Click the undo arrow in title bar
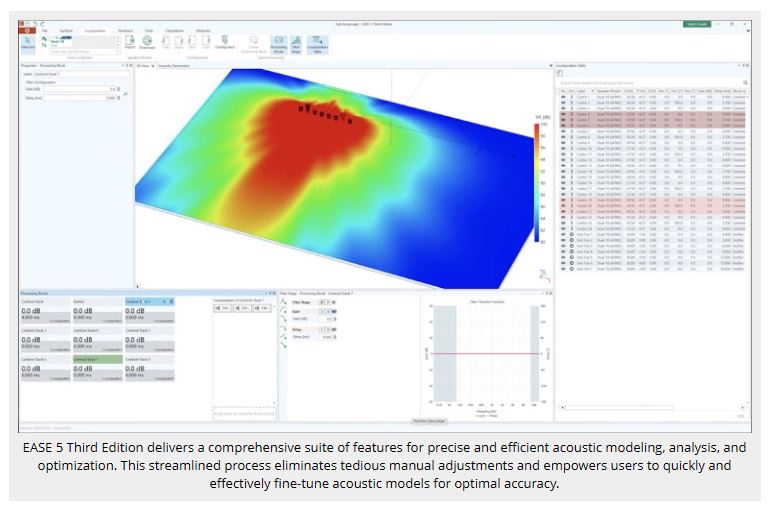 coord(35,24)
